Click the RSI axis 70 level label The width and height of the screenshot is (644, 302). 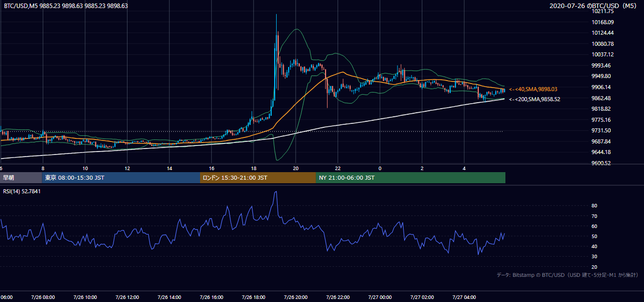tap(595, 216)
